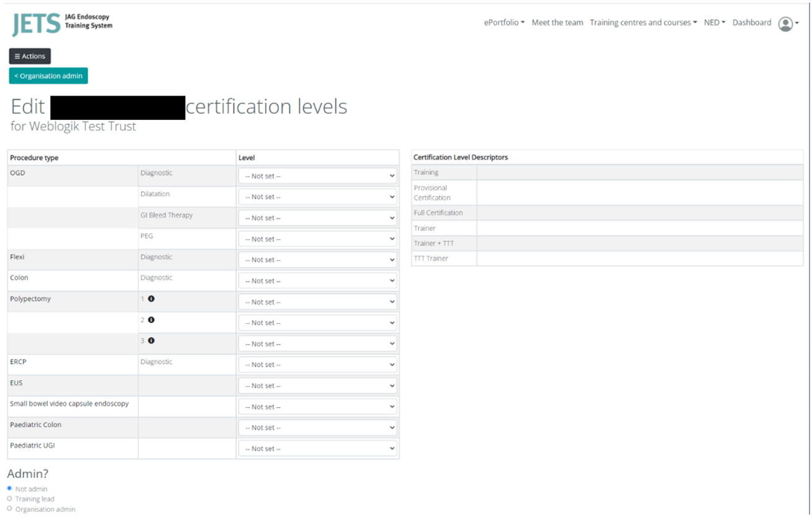The image size is (812, 520).
Task: Expand the NED menu
Action: 714,23
